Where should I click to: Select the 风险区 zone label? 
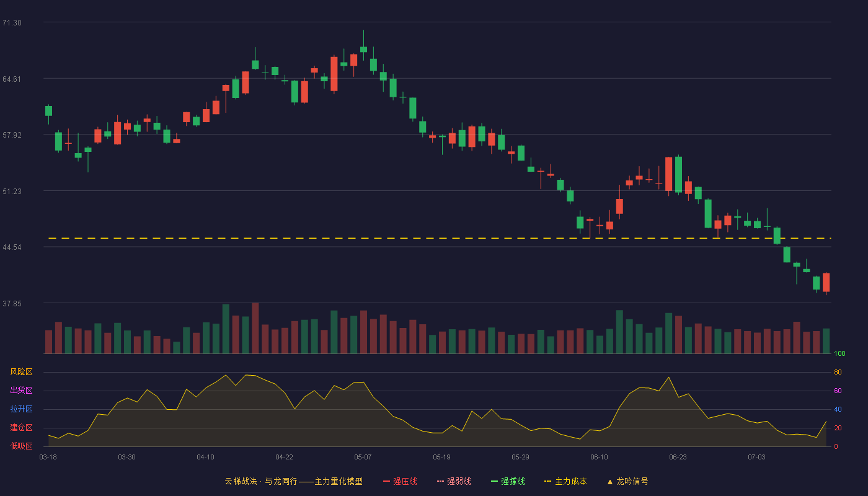coord(21,372)
